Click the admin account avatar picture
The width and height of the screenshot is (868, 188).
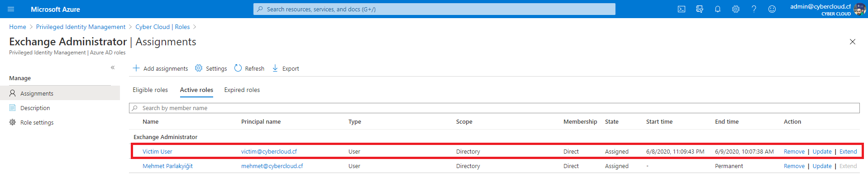tap(859, 9)
